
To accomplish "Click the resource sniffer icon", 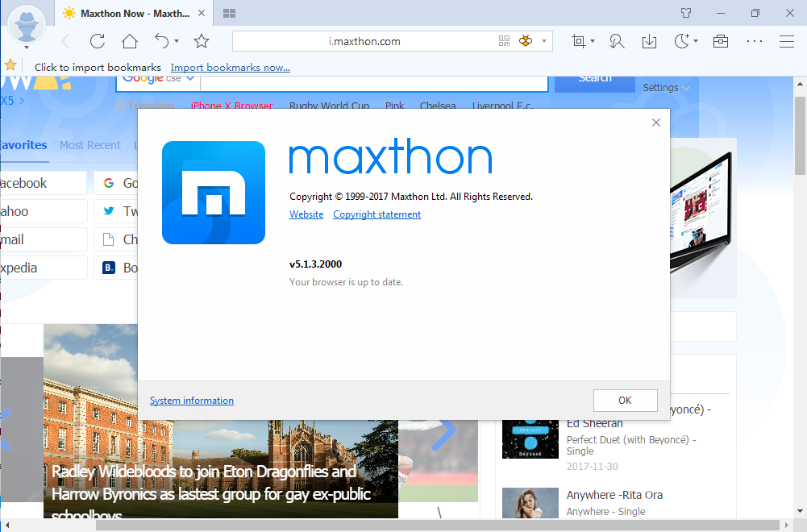I will (617, 41).
